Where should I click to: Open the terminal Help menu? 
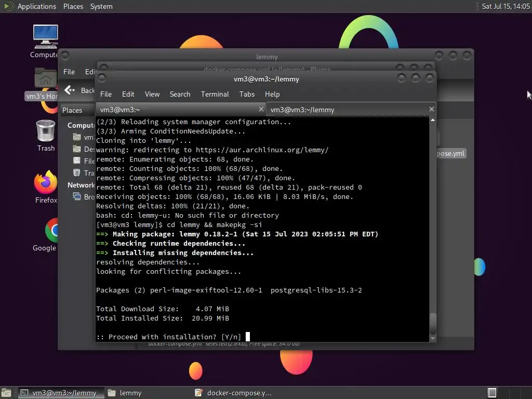coord(272,95)
